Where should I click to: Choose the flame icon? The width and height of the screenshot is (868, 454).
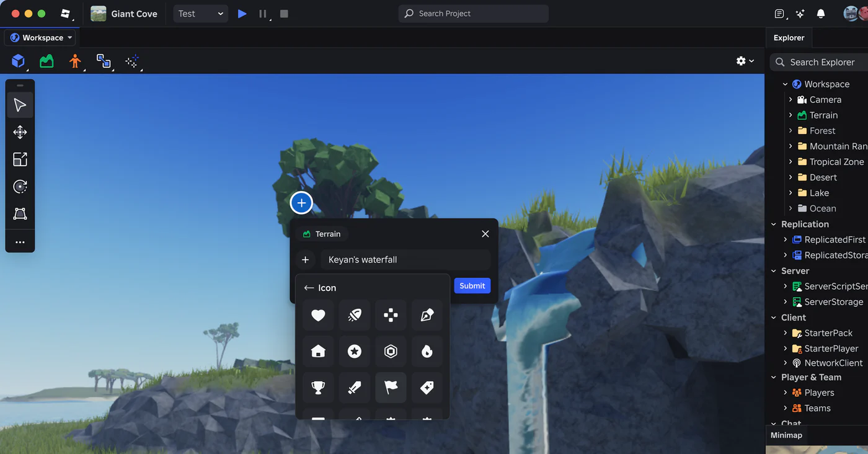tap(427, 352)
